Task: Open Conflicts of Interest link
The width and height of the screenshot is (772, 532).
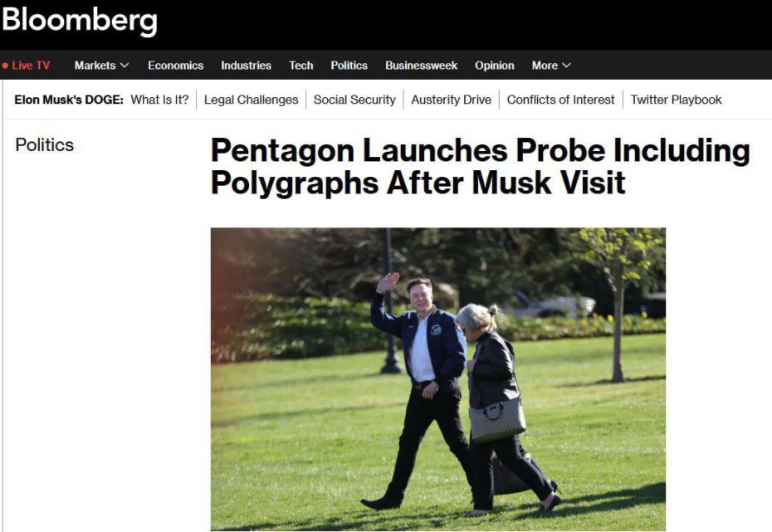Action: pos(561,100)
